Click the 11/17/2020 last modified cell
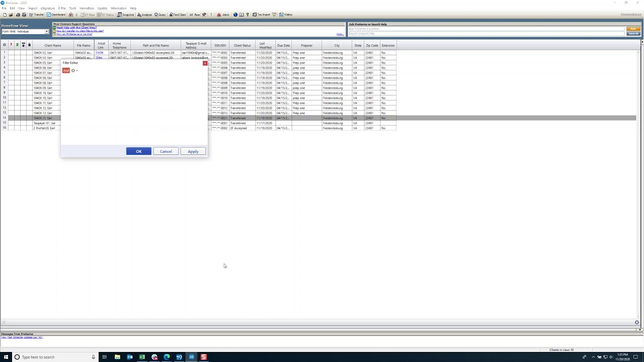The height and width of the screenshot is (362, 644). coord(265,123)
